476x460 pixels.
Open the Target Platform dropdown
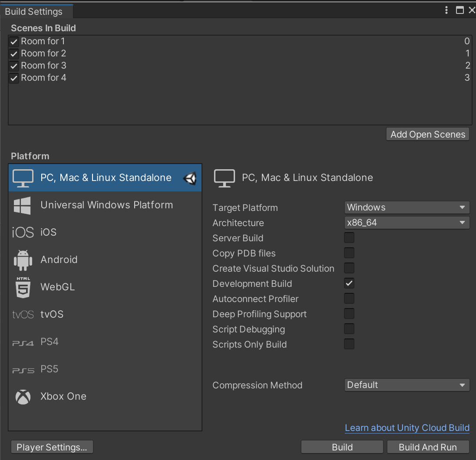407,207
